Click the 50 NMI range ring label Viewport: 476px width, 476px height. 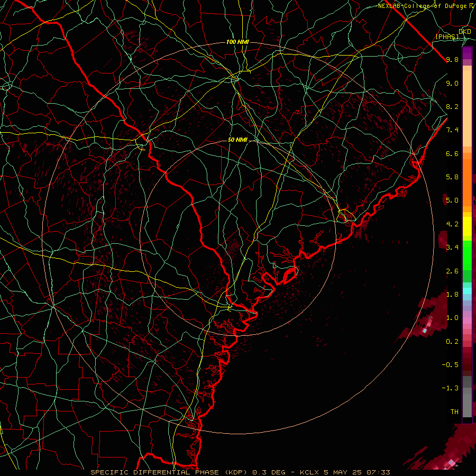coord(237,140)
